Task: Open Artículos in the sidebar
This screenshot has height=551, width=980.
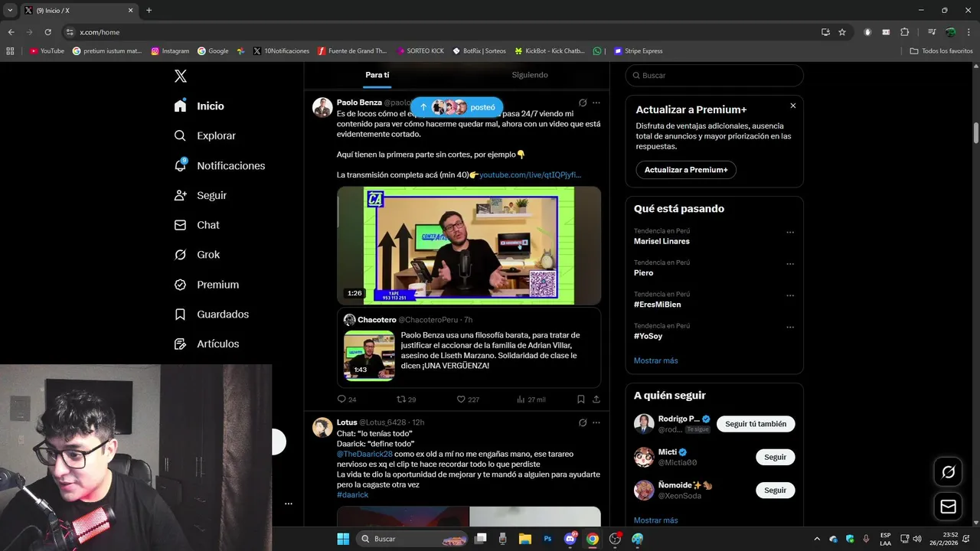Action: coord(206,344)
